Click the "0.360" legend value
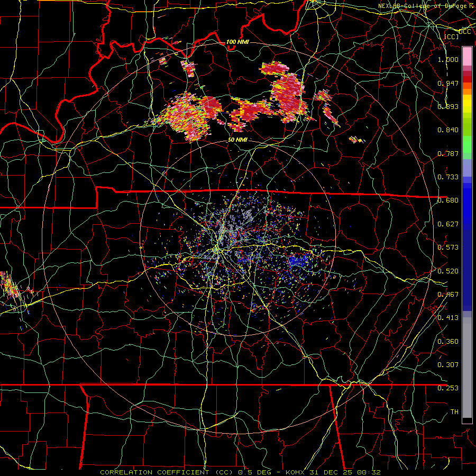This screenshot has width=476, height=476. (448, 342)
